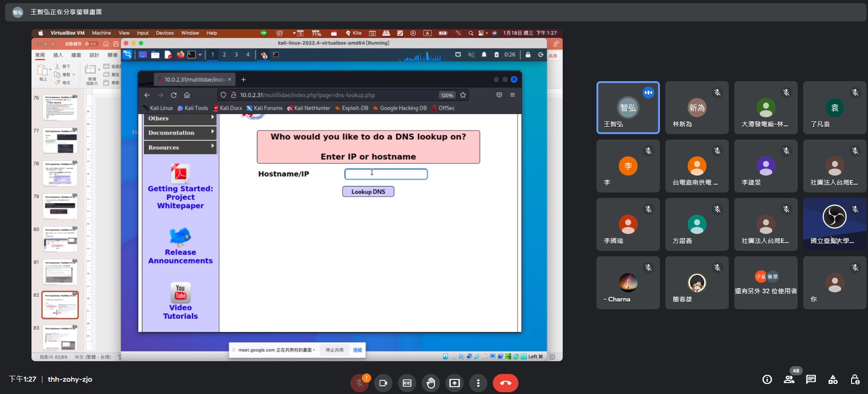Close the mutillidae browser tab
This screenshot has width=868, height=394.
click(230, 79)
